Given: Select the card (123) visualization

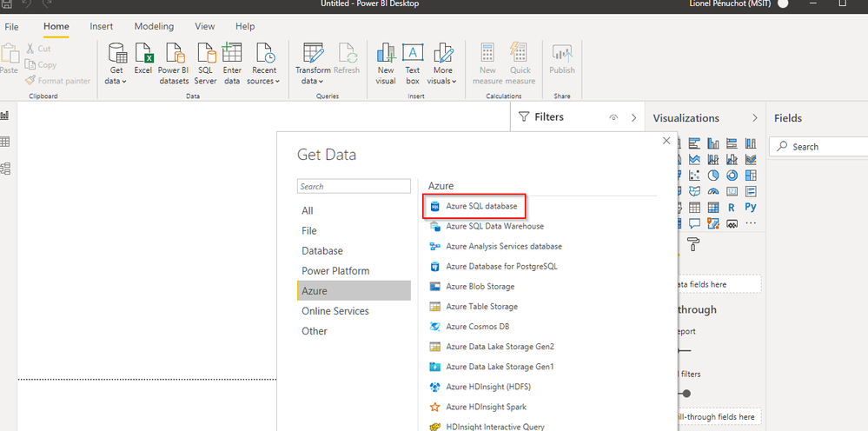Looking at the screenshot, I should click(x=732, y=191).
